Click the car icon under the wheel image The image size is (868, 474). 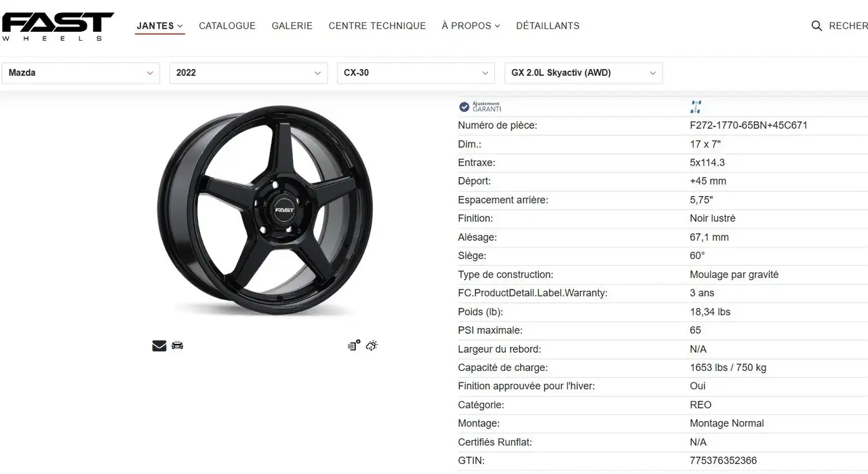pos(178,345)
